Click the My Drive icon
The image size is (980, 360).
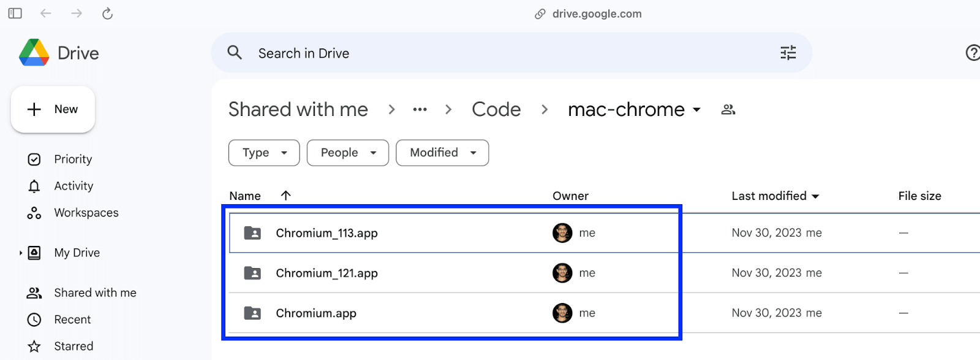[x=34, y=253]
